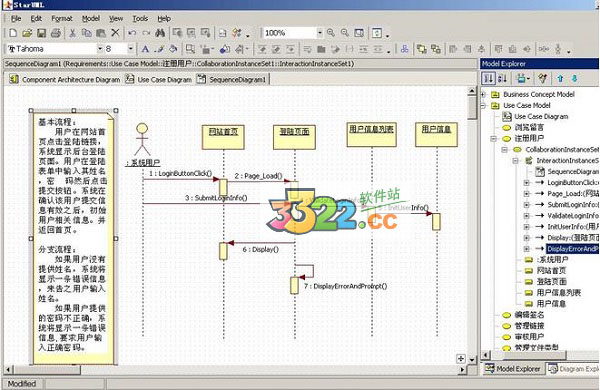Open the 100% zoom level dropdown
The height and width of the screenshot is (390, 600).
(320, 33)
